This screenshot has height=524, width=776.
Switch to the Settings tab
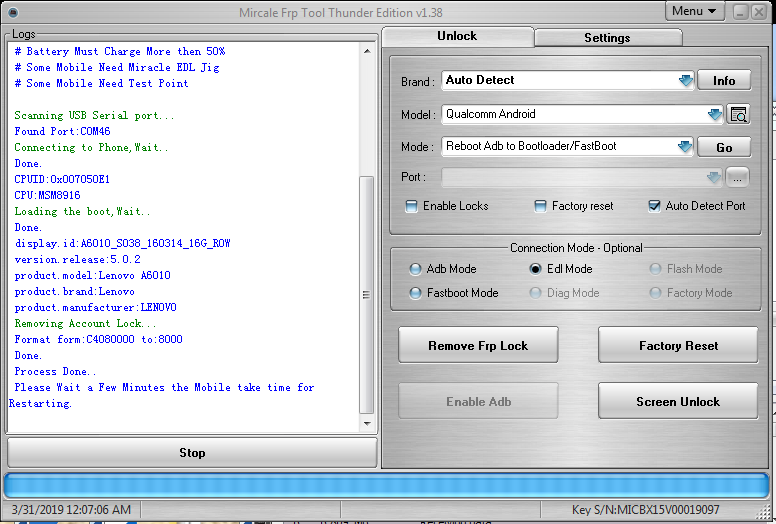point(608,38)
